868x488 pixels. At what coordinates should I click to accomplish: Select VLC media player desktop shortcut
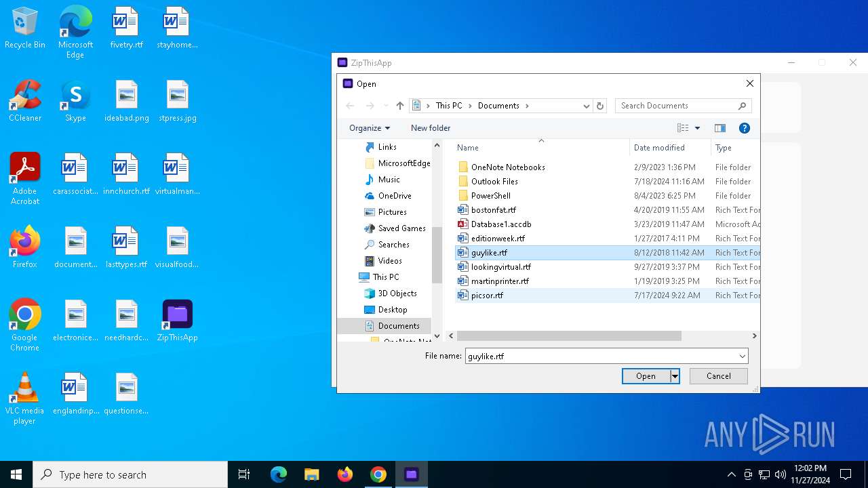pyautogui.click(x=25, y=399)
